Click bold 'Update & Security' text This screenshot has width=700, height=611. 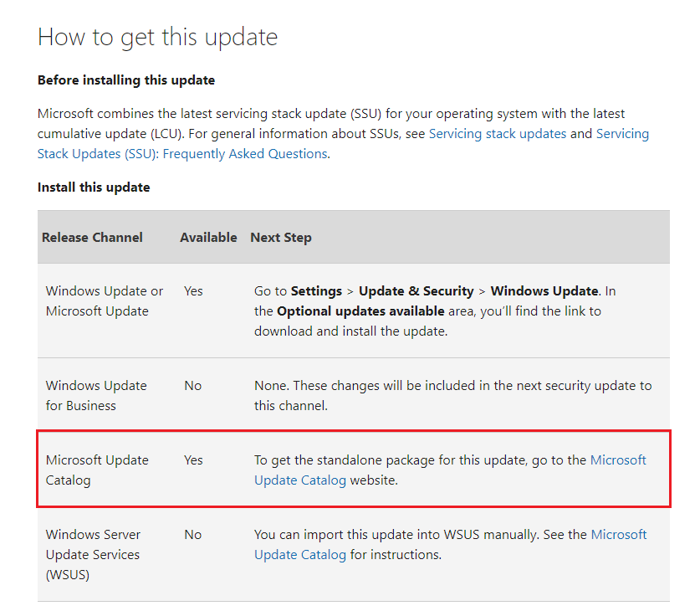(x=416, y=291)
